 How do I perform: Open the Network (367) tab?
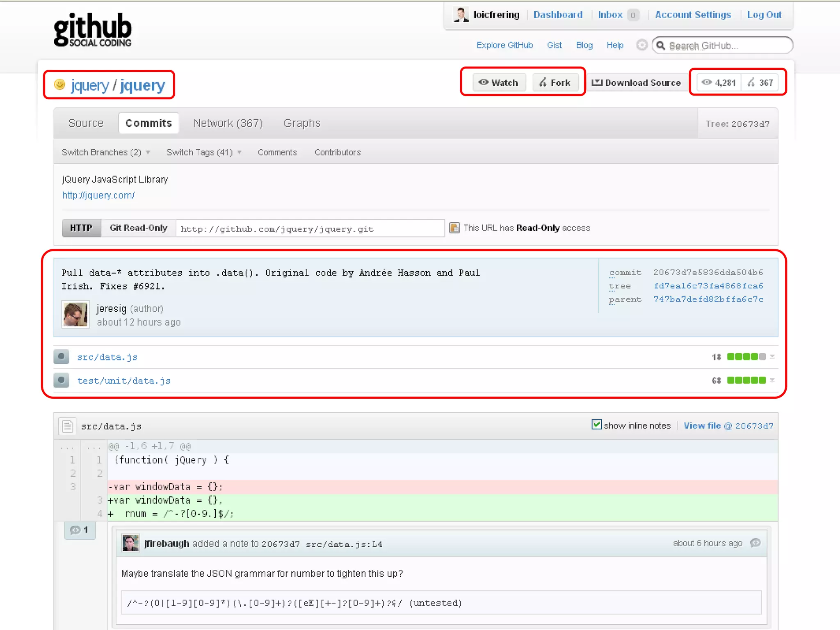click(228, 123)
